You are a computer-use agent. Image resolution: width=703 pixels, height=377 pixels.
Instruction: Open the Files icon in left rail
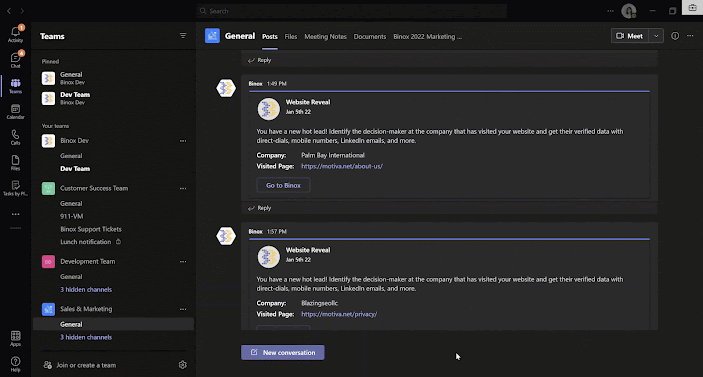tap(15, 163)
